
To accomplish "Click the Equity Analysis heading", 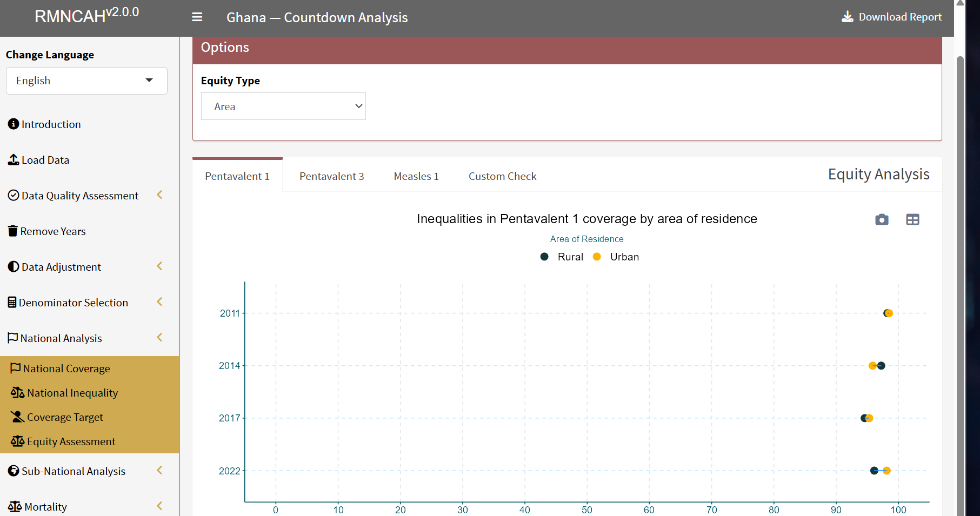I will (878, 174).
